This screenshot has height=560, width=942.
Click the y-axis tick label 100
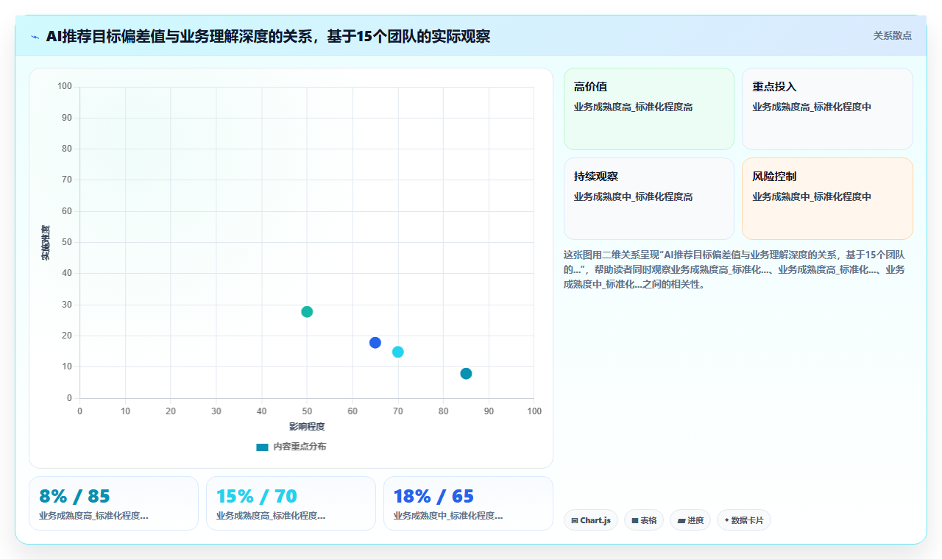(65, 87)
